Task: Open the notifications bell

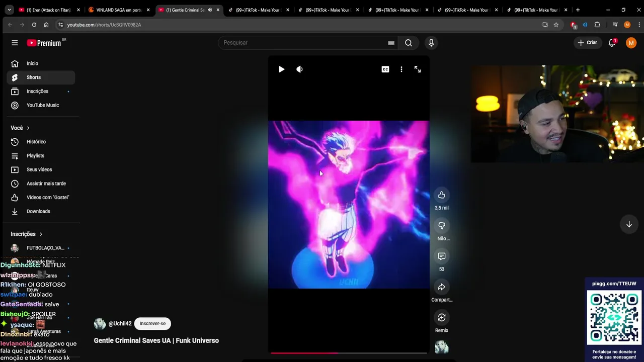Action: point(612,43)
